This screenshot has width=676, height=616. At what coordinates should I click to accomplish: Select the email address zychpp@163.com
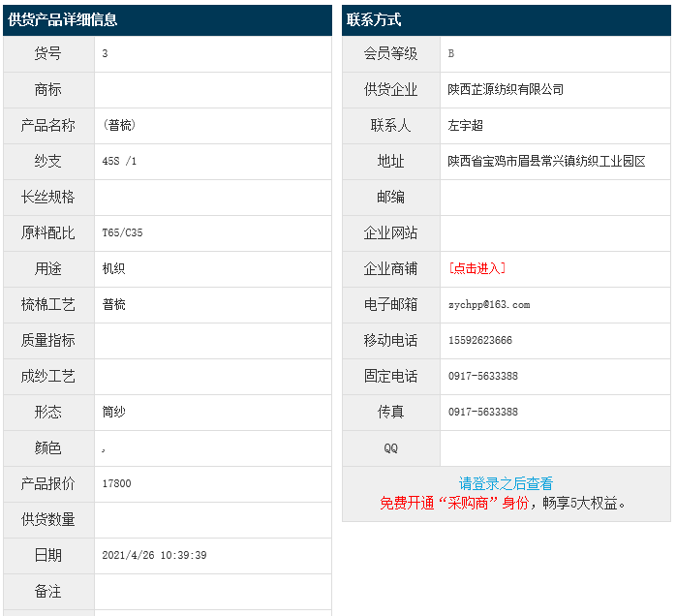point(489,304)
